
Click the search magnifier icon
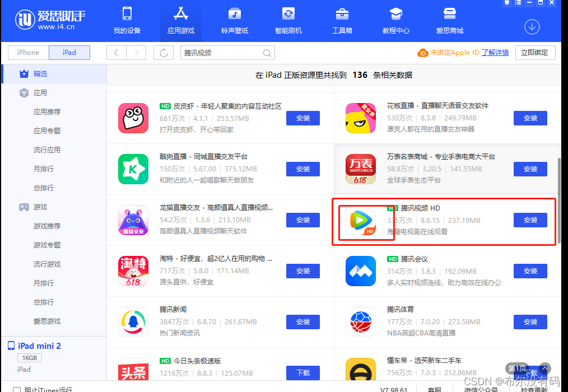(267, 53)
